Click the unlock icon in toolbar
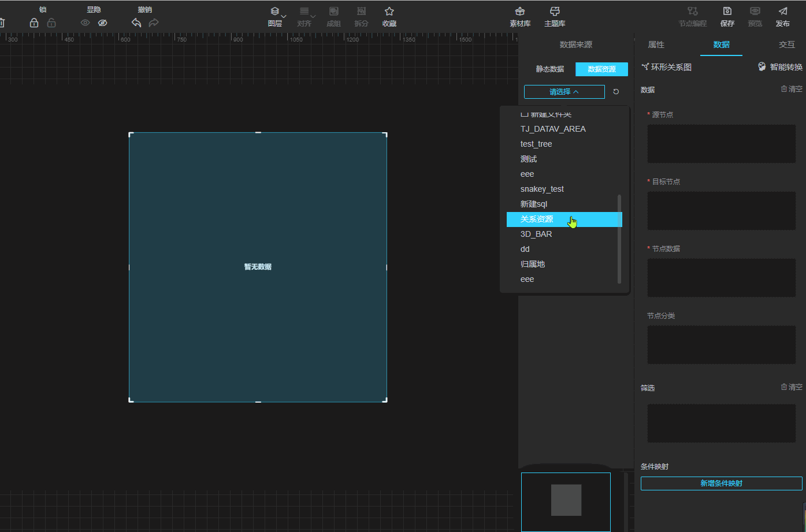This screenshot has width=806, height=532. point(51,23)
